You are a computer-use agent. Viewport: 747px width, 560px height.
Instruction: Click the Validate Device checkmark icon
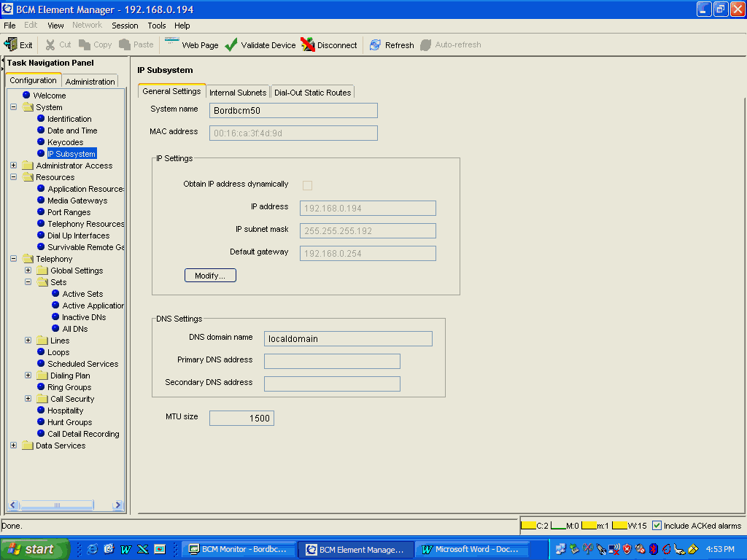[x=231, y=44]
